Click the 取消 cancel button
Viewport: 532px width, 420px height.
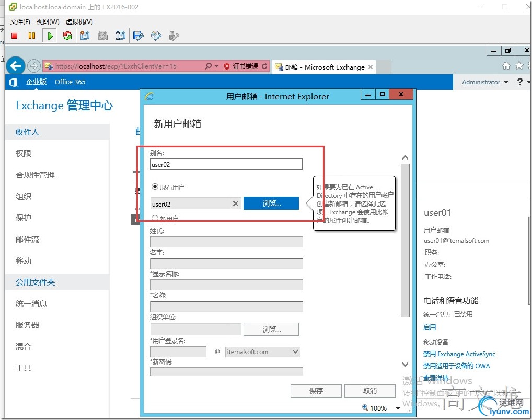pyautogui.click(x=370, y=391)
